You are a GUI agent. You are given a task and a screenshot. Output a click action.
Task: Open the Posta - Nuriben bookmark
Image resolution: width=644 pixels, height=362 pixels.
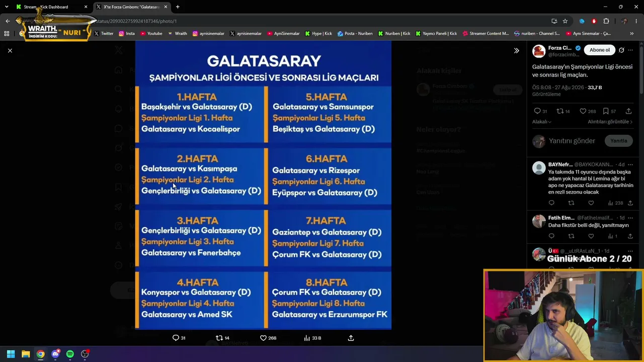[x=355, y=34]
